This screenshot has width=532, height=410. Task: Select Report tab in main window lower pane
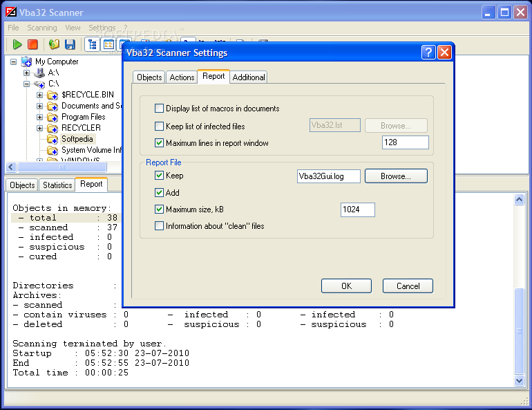(x=91, y=184)
